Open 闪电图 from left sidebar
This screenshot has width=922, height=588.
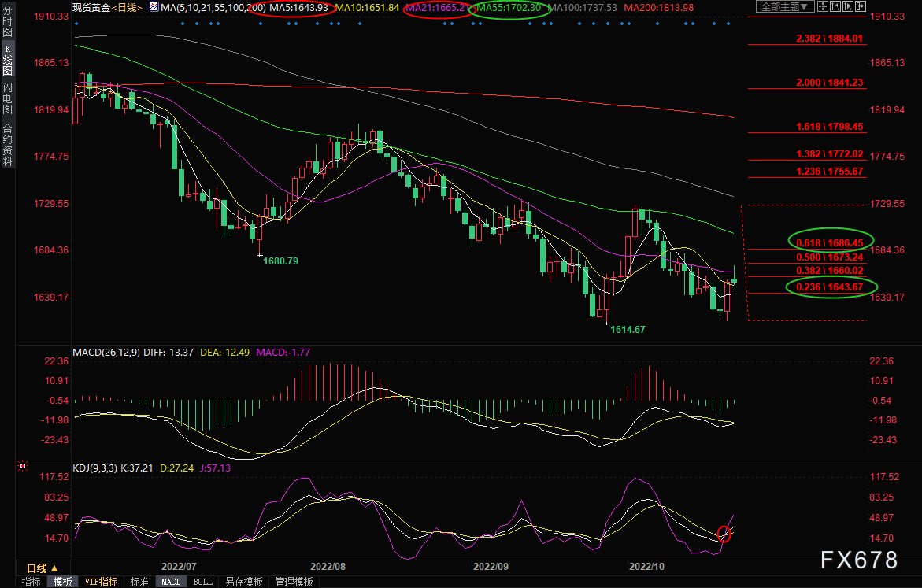click(7, 98)
